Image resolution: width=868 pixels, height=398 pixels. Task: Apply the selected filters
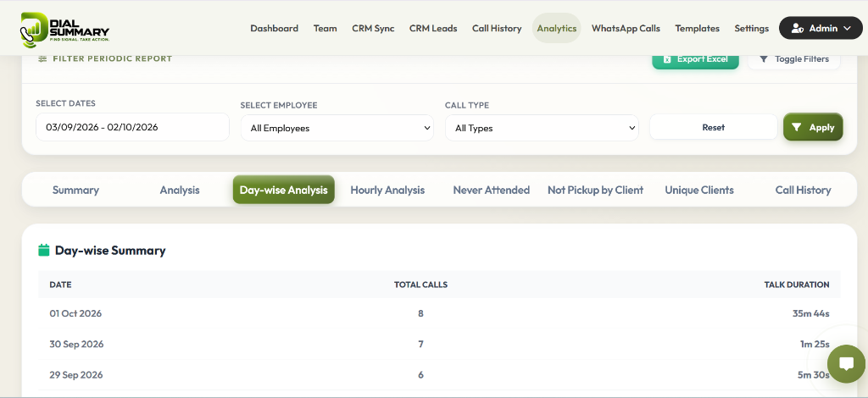pyautogui.click(x=813, y=127)
